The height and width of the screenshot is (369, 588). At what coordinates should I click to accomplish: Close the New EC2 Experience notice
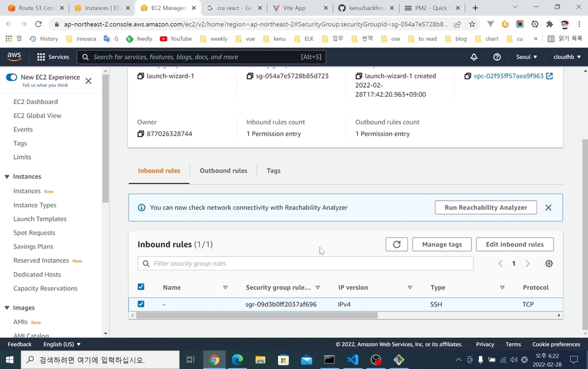click(x=88, y=81)
